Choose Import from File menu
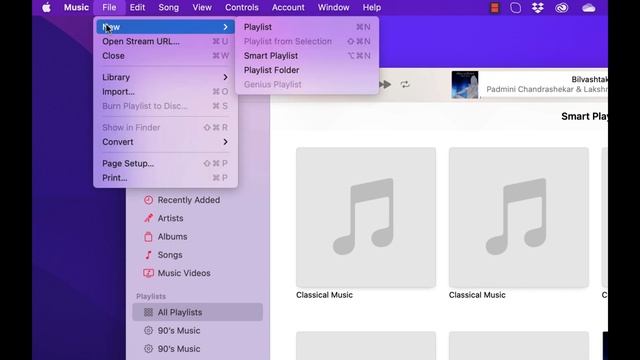 click(165, 91)
